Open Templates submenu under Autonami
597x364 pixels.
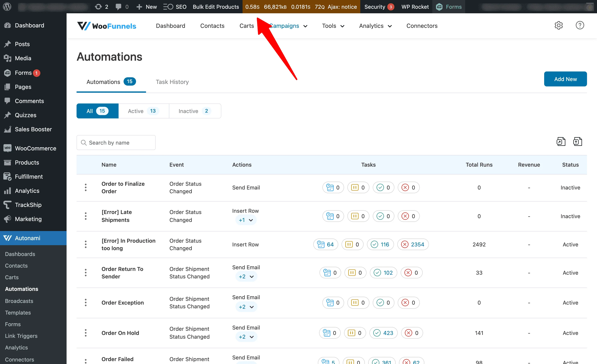(x=18, y=312)
